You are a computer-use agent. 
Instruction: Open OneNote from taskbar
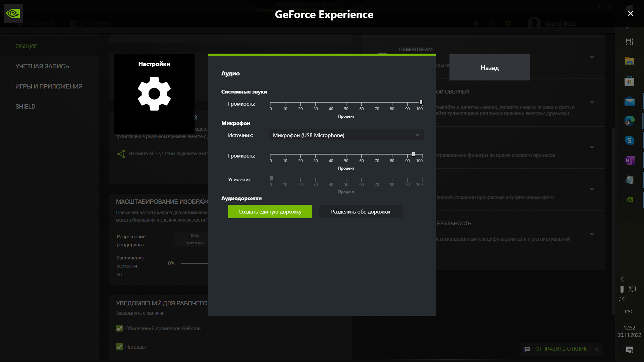point(630,160)
